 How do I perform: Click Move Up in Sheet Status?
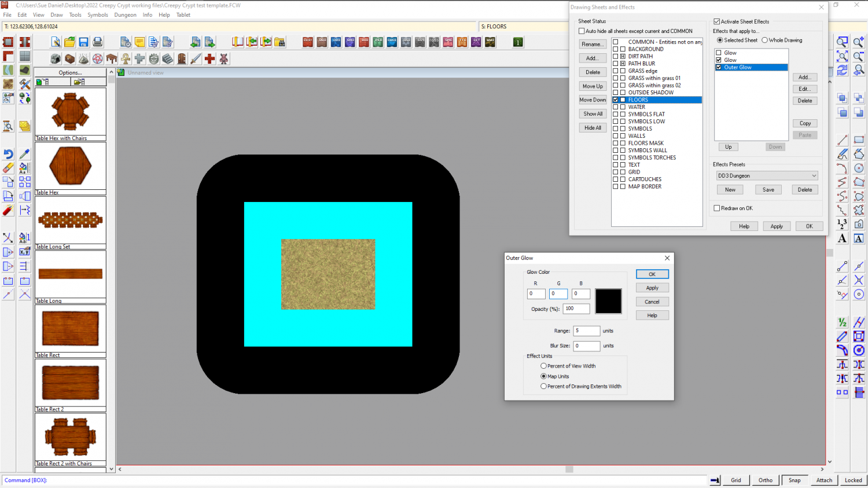coord(593,86)
